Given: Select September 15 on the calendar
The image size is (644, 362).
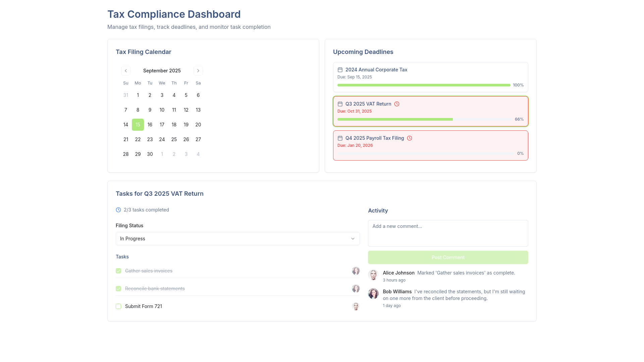Looking at the screenshot, I should [x=138, y=125].
